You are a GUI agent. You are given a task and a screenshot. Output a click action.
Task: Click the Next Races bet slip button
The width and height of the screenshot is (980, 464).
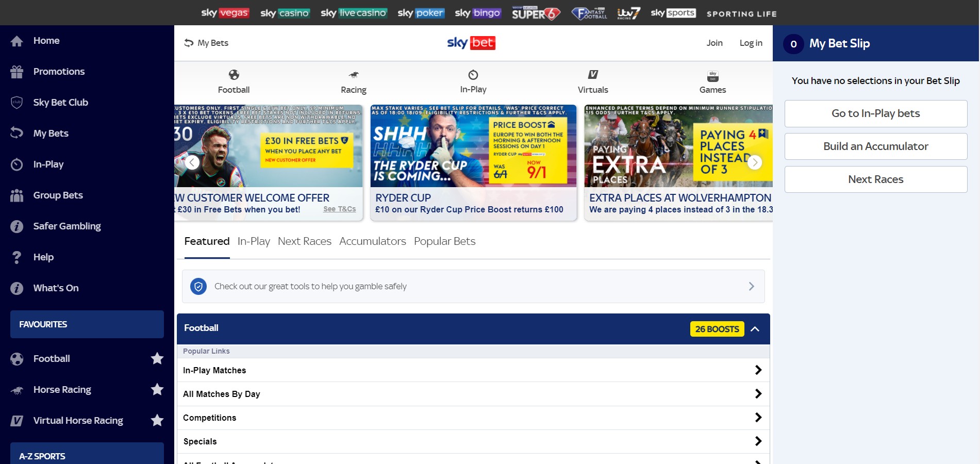pyautogui.click(x=876, y=179)
